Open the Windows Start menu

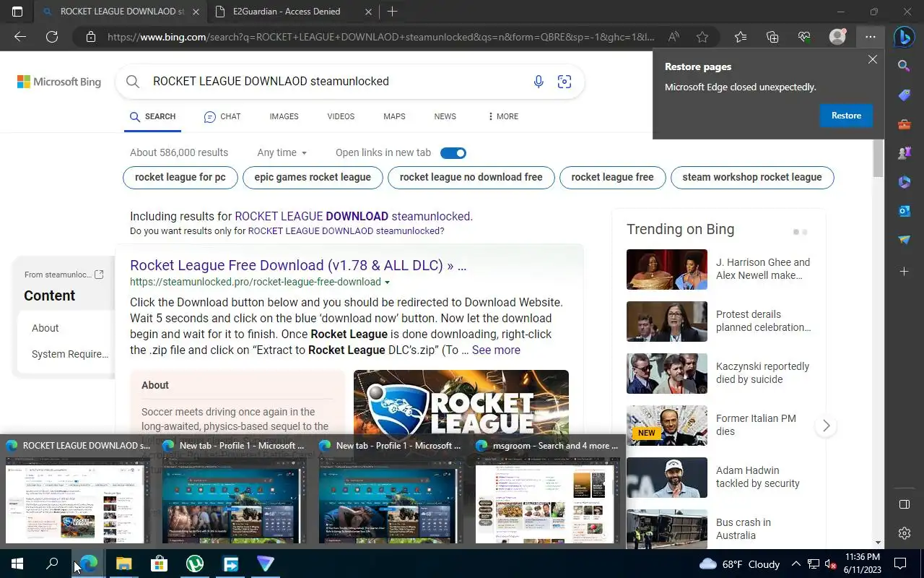17,564
